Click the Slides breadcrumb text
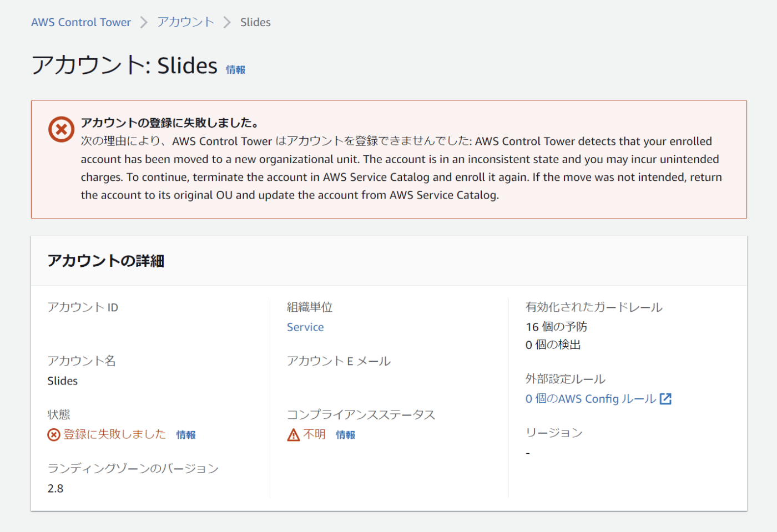 (255, 22)
